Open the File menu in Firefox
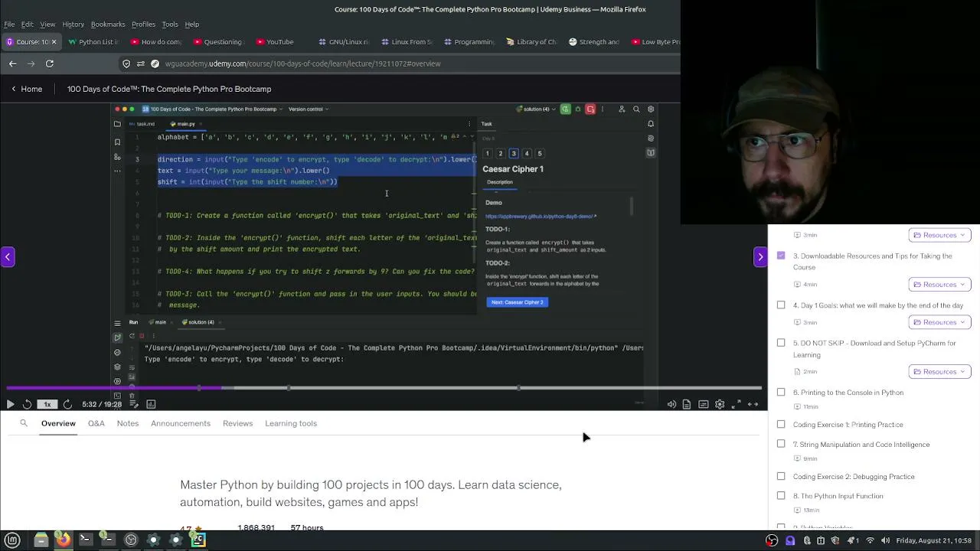Viewport: 980px width, 551px height. pyautogui.click(x=9, y=24)
